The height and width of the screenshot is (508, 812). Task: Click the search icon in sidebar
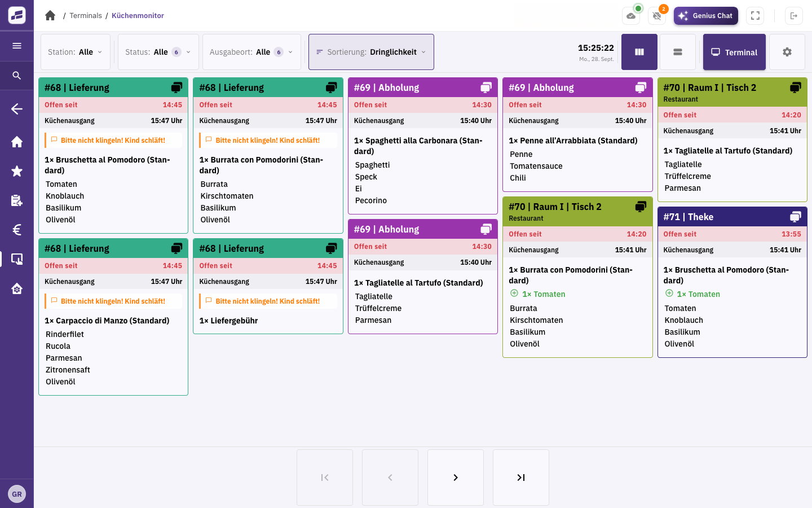click(x=17, y=75)
